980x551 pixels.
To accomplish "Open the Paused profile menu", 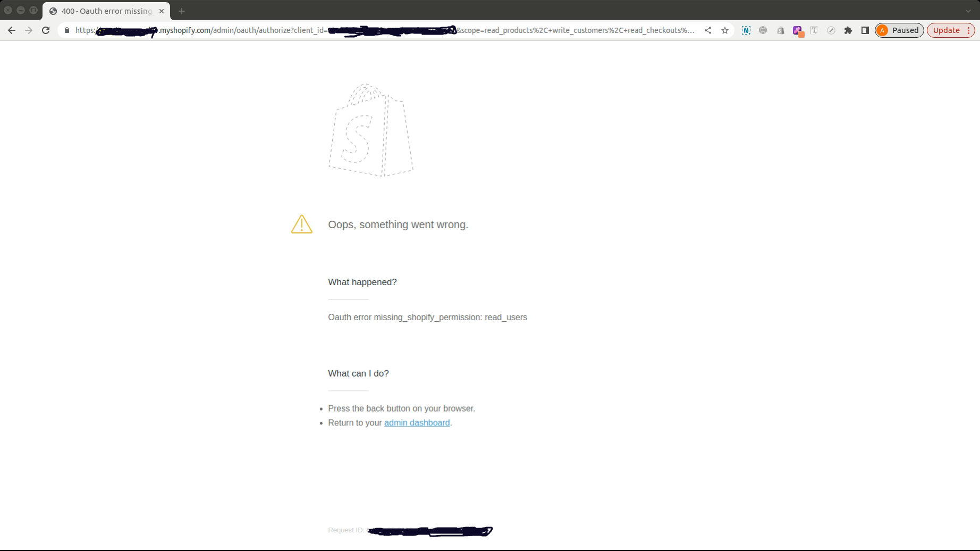I will tap(899, 30).
